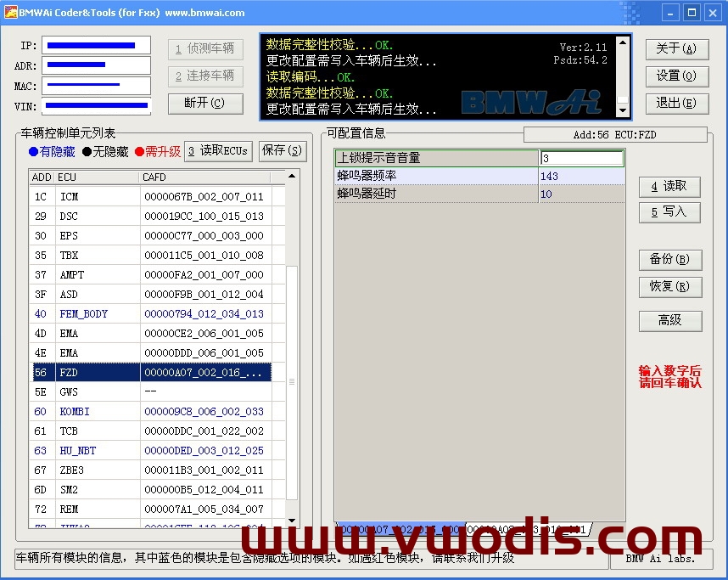728x580 pixels.
Task: Restore coding with 恢复(R) button
Action: pyautogui.click(x=669, y=286)
